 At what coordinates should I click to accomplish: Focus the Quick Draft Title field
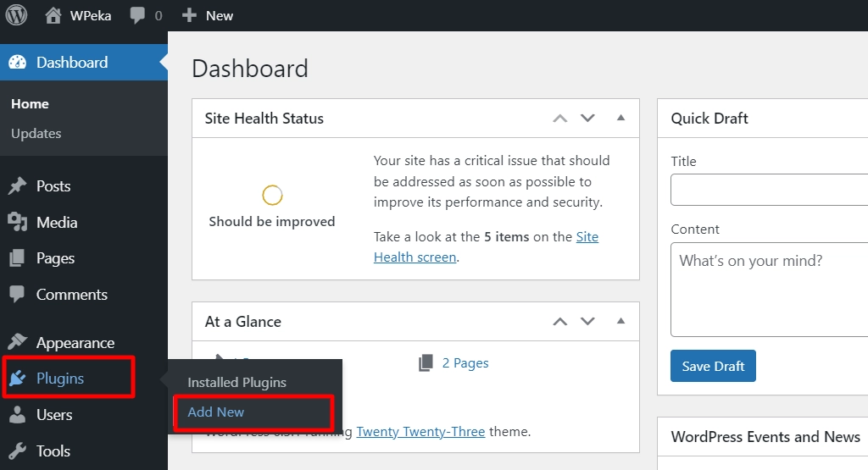click(x=770, y=190)
